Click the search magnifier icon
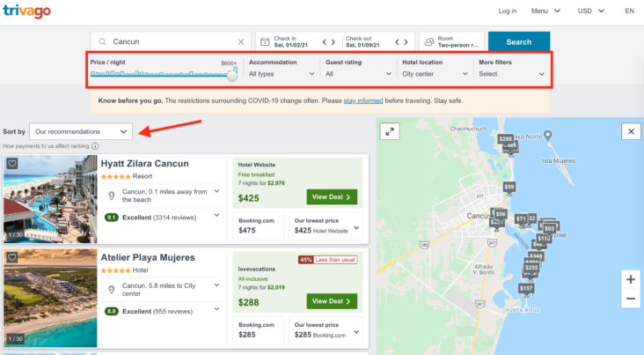Viewport: 644px width, 355px height. click(x=103, y=41)
